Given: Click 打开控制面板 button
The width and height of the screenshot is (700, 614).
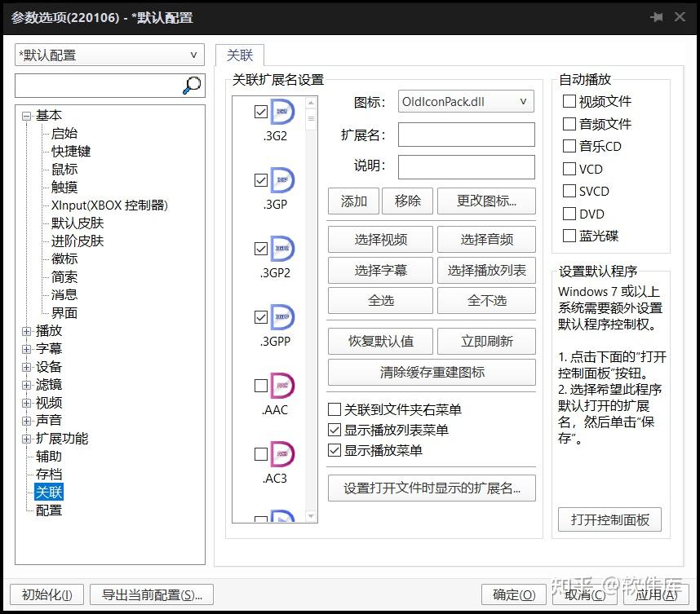Looking at the screenshot, I should coord(609,519).
